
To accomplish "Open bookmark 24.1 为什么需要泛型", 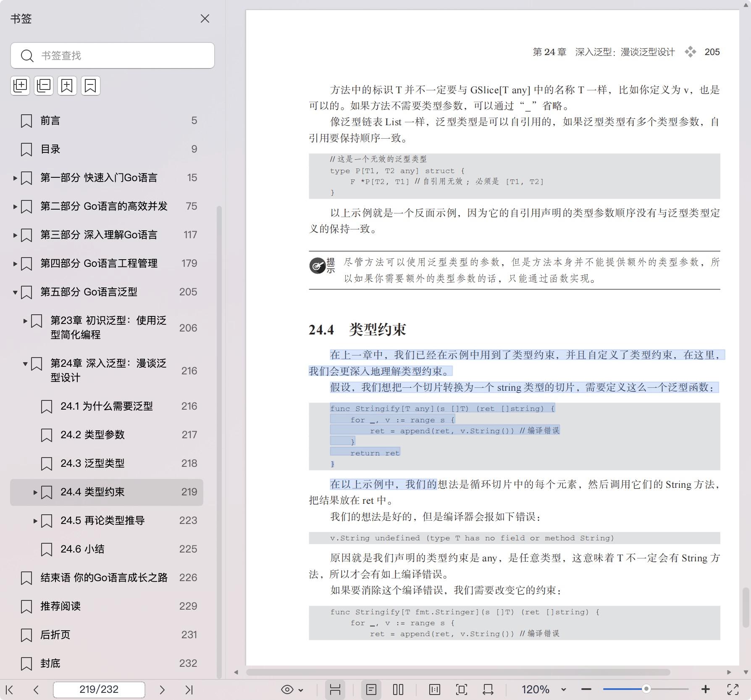I will [107, 407].
